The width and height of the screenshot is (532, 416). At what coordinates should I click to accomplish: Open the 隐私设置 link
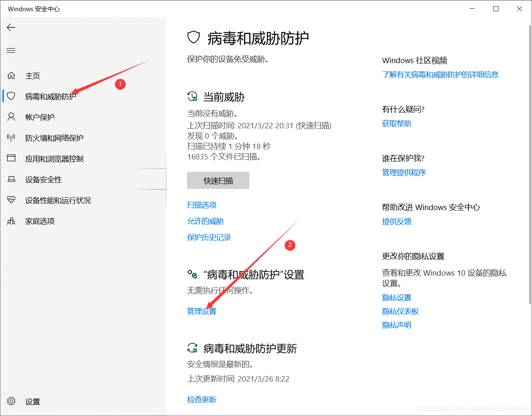tap(397, 297)
